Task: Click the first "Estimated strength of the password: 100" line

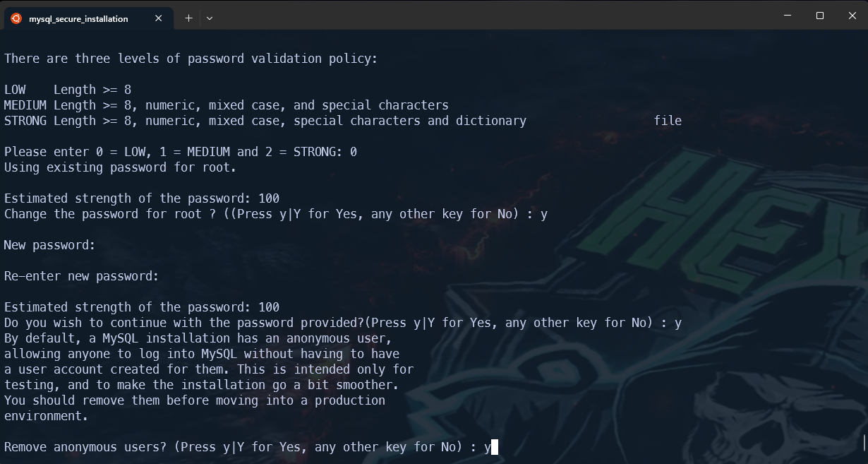Action: (x=142, y=198)
